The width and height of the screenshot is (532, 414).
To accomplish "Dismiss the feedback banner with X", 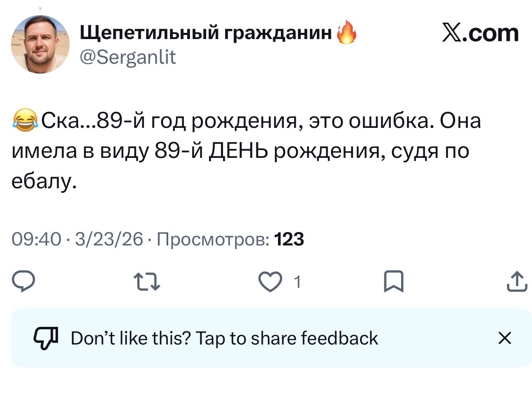I will [504, 338].
